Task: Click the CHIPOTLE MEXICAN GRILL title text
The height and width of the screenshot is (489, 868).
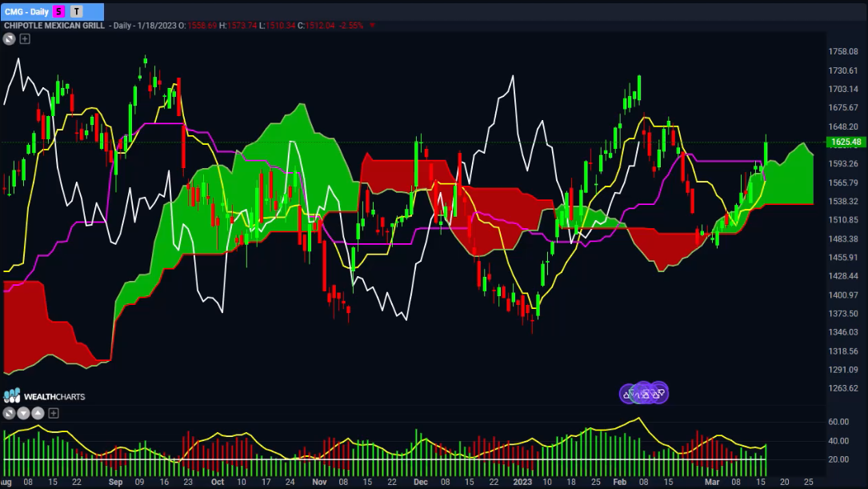Action: point(54,26)
